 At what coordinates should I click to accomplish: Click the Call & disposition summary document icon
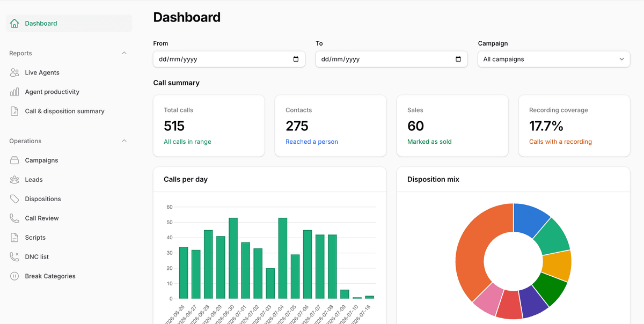point(14,111)
